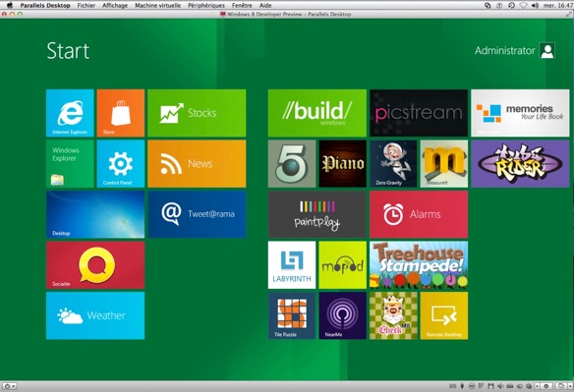
Task: Launch the Alarms tile
Action: pos(419,214)
